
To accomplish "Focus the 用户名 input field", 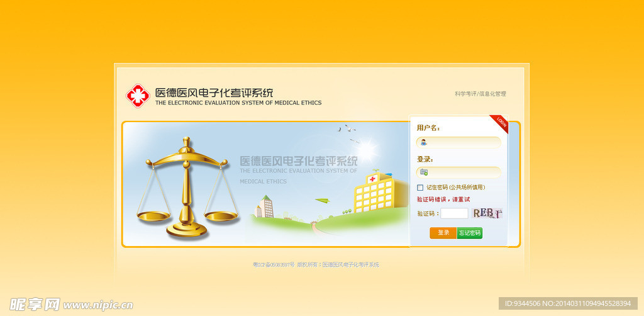I will 458,143.
